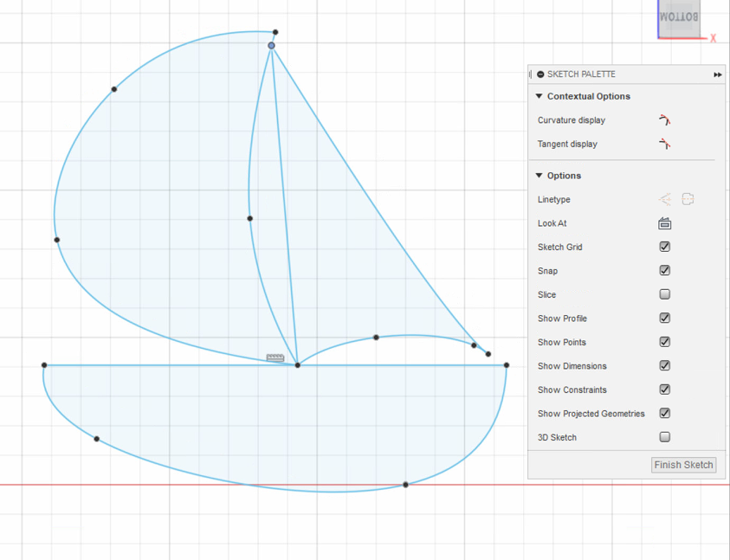Click the Look At icon
This screenshot has height=560, width=730.
(664, 223)
